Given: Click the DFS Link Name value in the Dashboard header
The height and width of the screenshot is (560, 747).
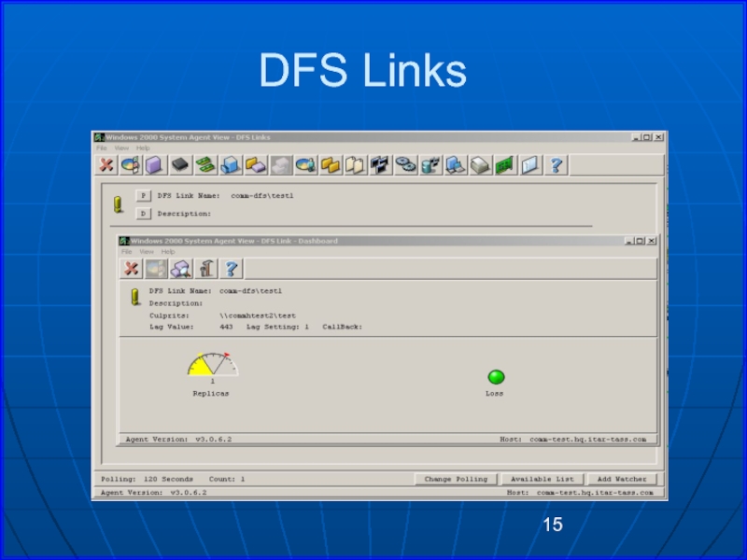Looking at the screenshot, I should (250, 291).
